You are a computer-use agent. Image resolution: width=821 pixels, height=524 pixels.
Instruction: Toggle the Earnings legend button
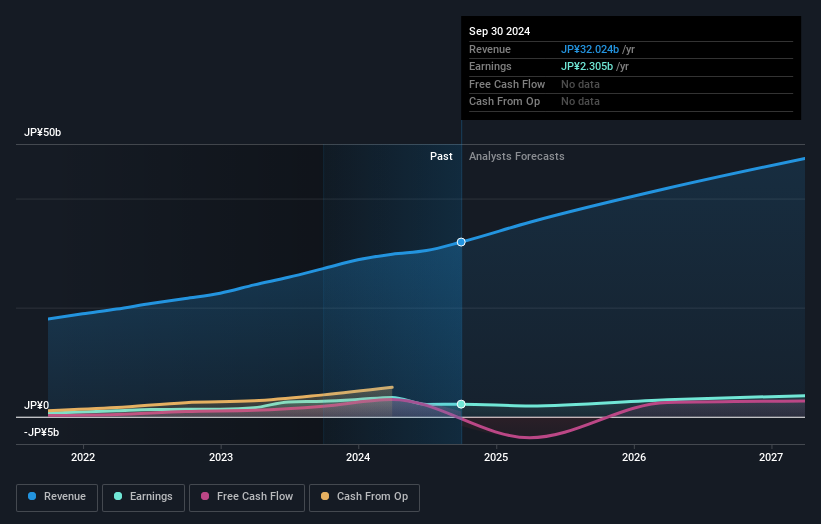[x=143, y=497]
